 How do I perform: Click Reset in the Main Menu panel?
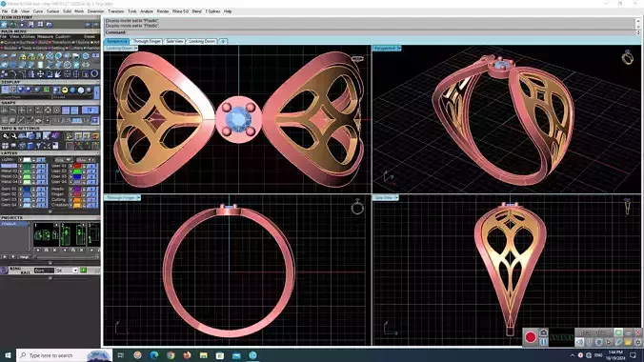coord(90,36)
